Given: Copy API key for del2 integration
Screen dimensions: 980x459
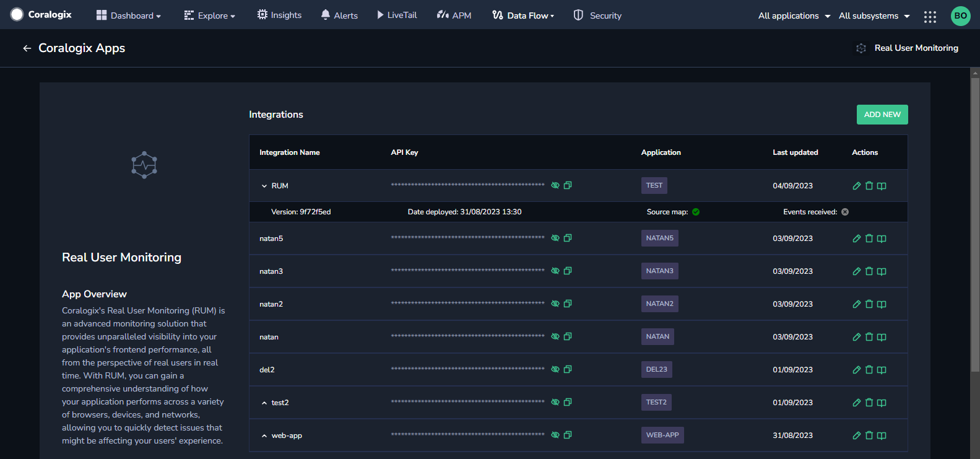Looking at the screenshot, I should pos(568,369).
